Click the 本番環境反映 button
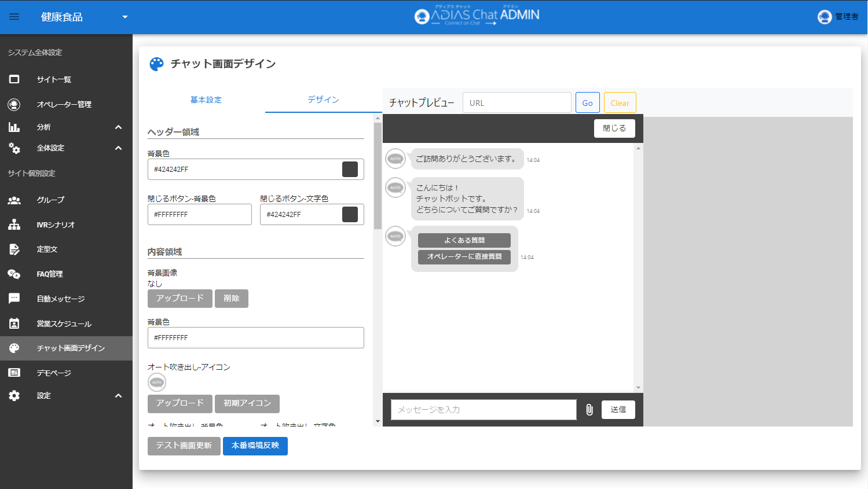868x489 pixels. point(255,446)
